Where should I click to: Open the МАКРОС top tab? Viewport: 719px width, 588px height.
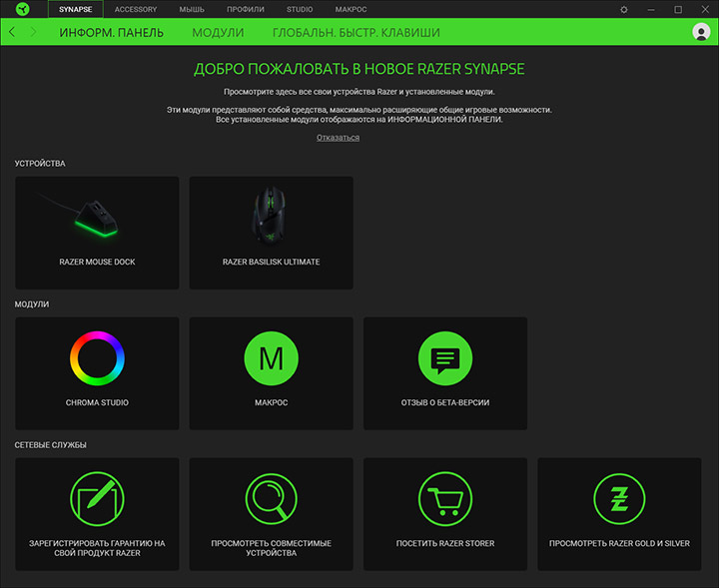tap(351, 9)
